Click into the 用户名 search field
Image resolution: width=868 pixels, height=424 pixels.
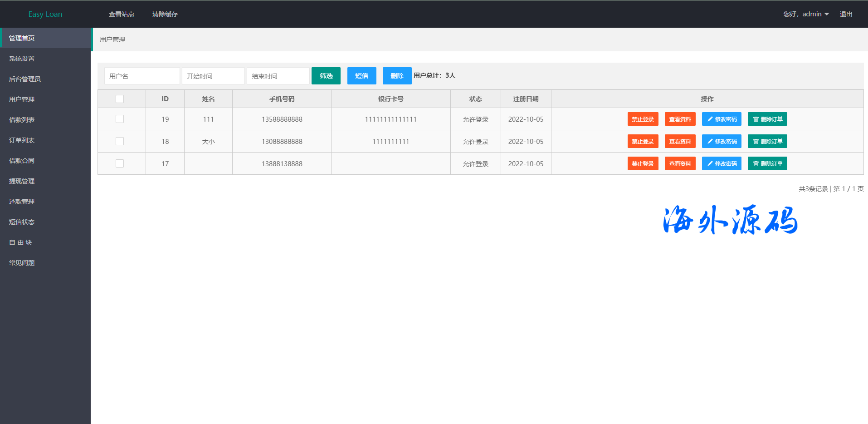coord(142,76)
